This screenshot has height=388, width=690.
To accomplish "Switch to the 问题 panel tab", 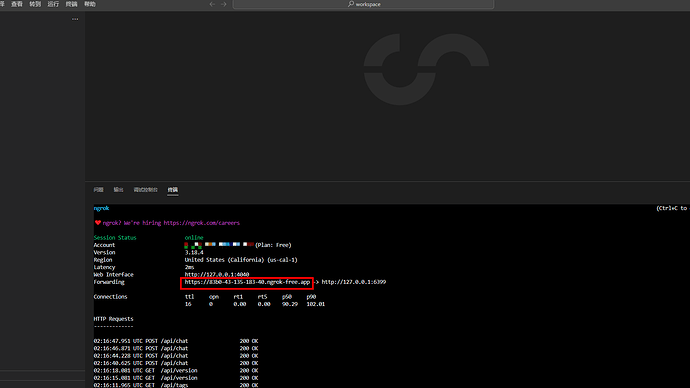I will pos(99,190).
